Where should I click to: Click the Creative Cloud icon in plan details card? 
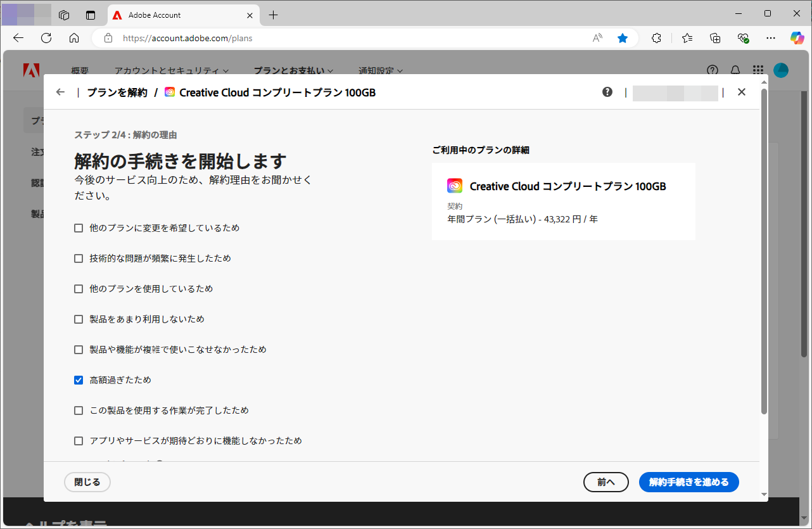tap(455, 186)
